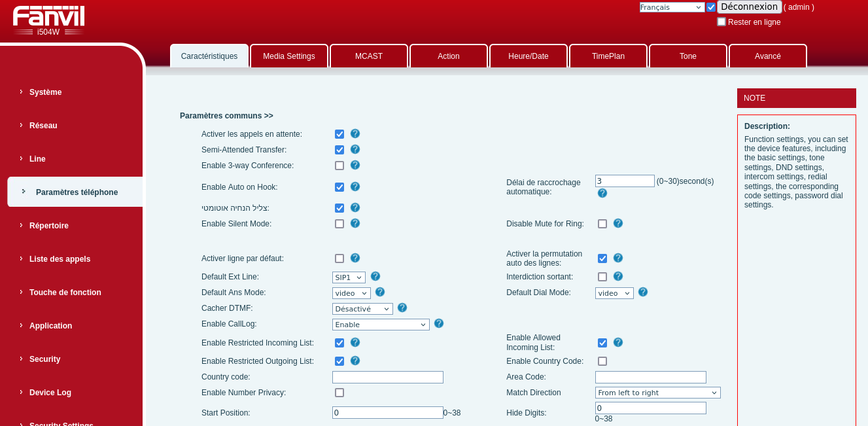
Task: Open the Default Ext Line dropdown
Action: (349, 277)
